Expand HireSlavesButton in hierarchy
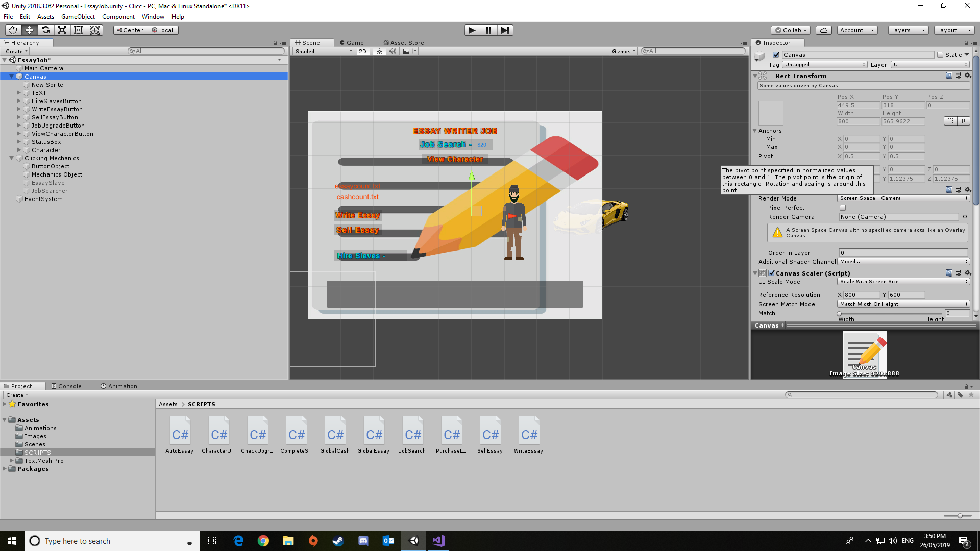The image size is (980, 551). pos(19,101)
